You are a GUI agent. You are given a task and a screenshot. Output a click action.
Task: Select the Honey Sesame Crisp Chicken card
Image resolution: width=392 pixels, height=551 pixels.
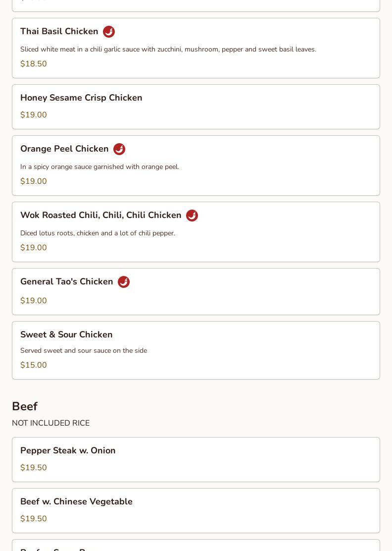[x=196, y=107]
